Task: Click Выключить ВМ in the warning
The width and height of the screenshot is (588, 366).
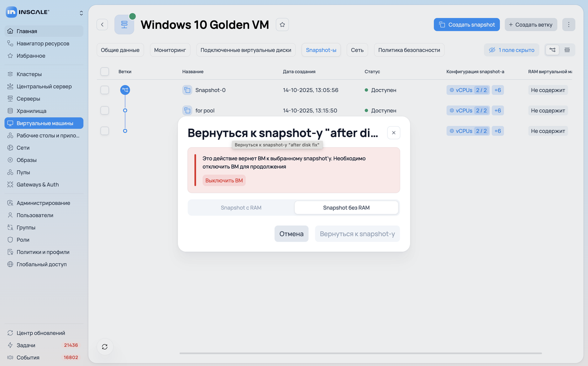Action: point(224,181)
